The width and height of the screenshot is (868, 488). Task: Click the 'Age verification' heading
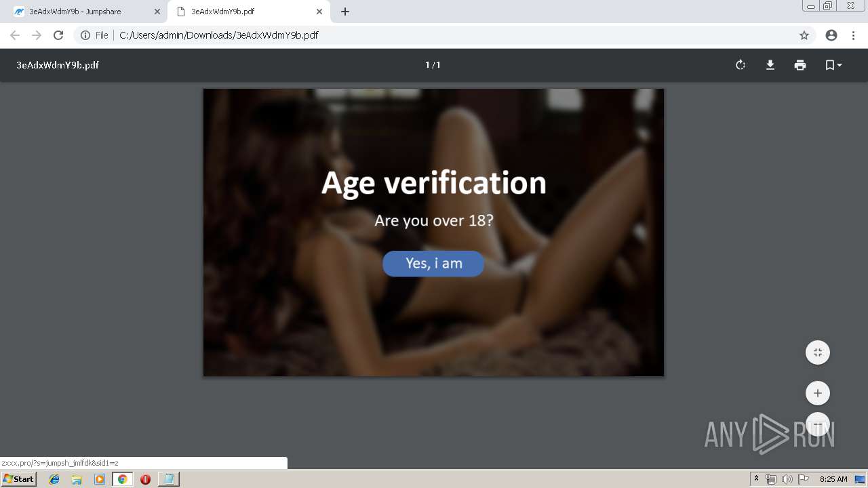[x=434, y=183]
